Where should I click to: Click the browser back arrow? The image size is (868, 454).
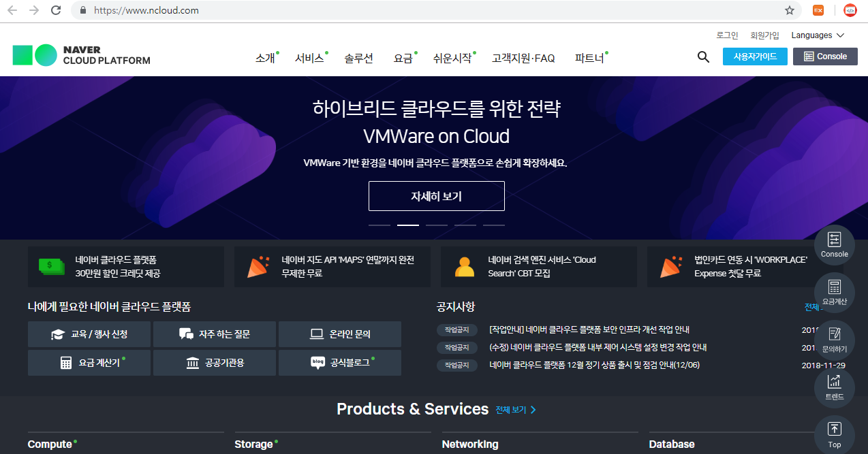12,10
